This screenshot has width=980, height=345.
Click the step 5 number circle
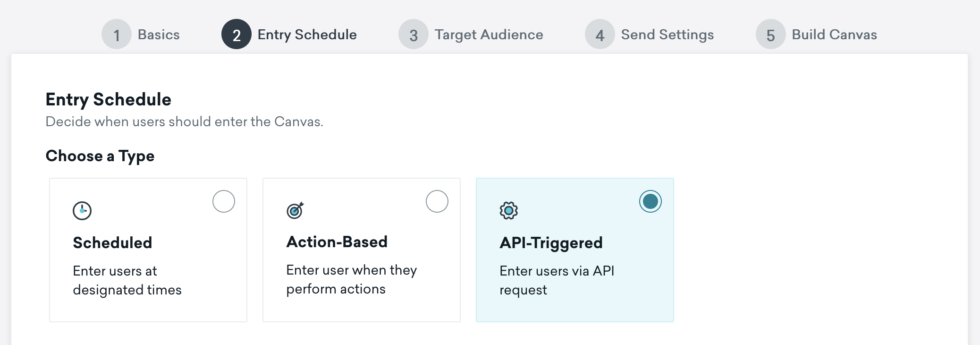(x=770, y=34)
